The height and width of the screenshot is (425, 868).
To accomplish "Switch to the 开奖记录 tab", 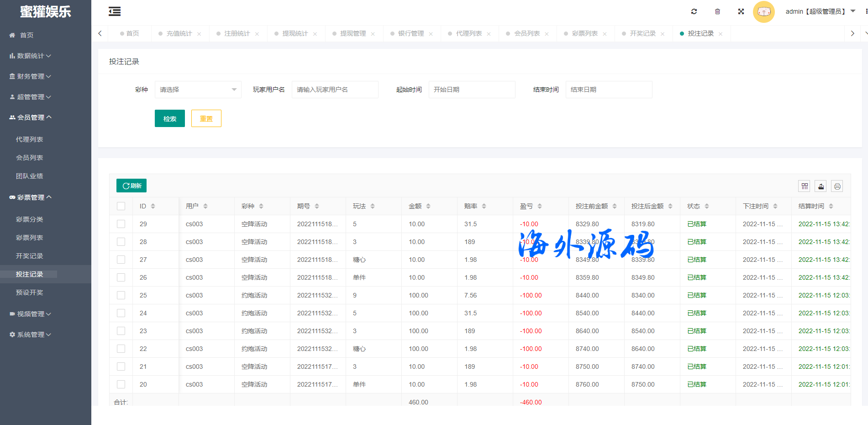I will (x=642, y=33).
